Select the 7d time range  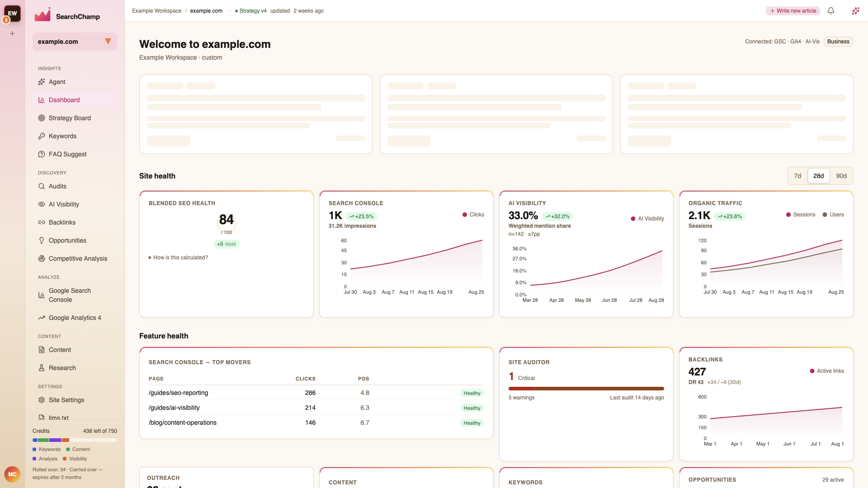click(797, 176)
